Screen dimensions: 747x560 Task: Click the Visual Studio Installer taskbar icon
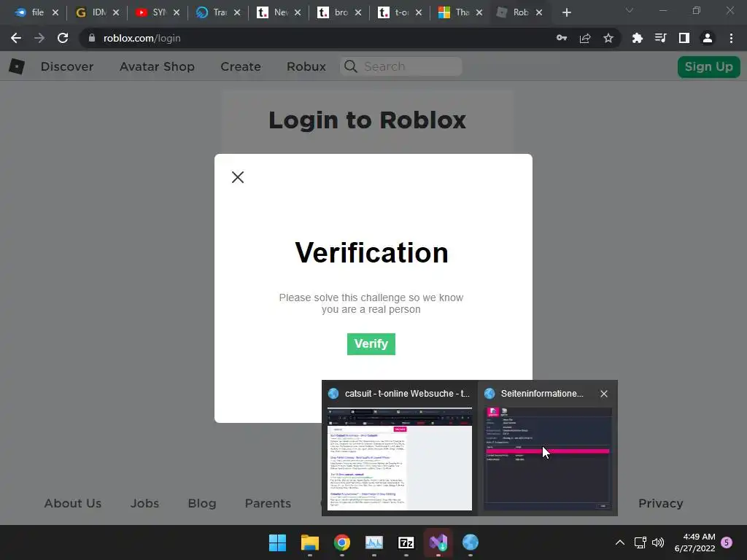438,542
